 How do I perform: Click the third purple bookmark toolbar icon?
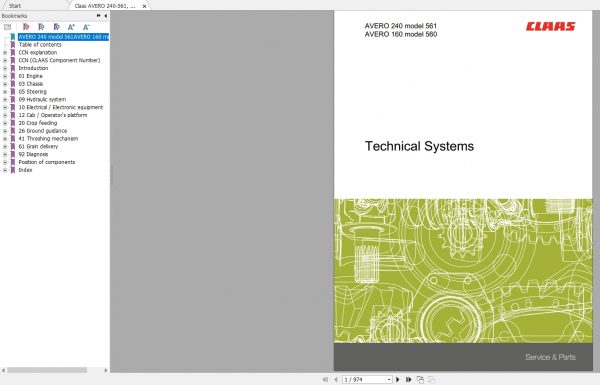[x=57, y=27]
